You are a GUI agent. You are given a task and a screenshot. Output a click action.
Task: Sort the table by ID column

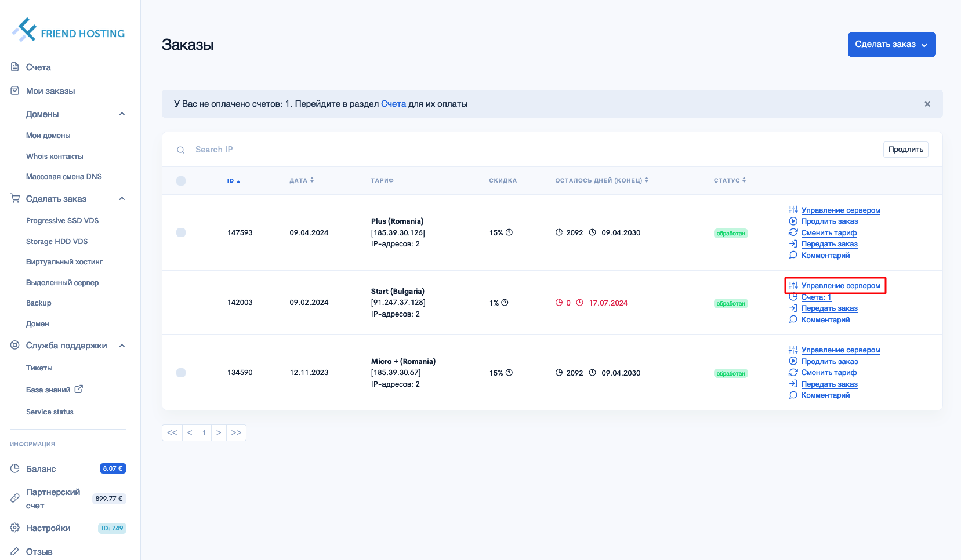[233, 181]
